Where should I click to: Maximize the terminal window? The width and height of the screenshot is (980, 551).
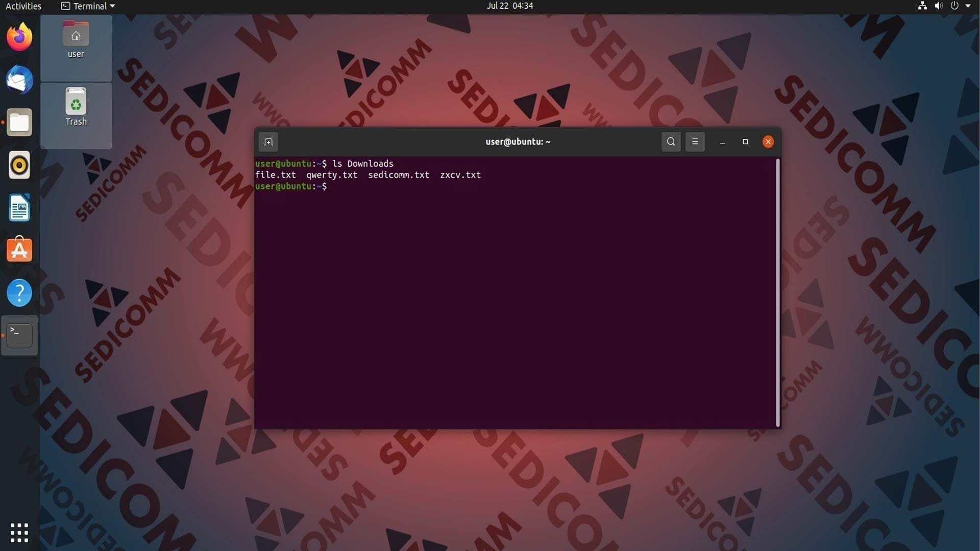point(745,142)
